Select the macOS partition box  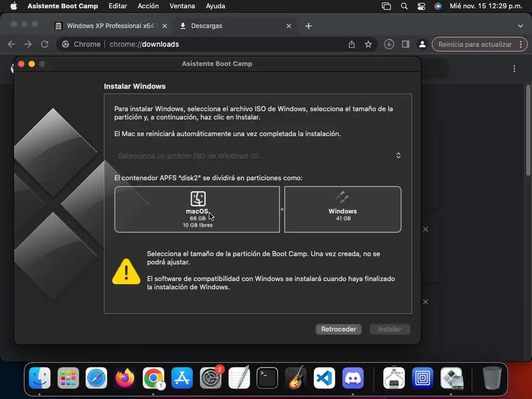tap(197, 209)
